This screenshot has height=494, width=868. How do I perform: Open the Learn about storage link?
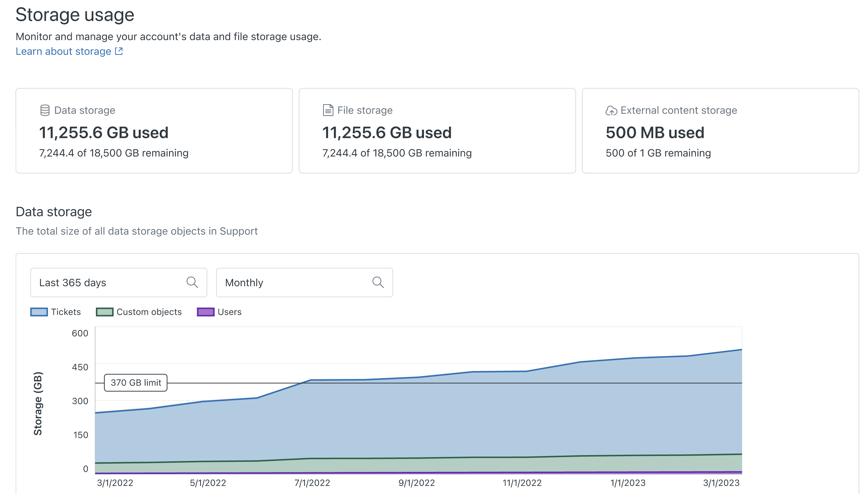click(x=63, y=51)
